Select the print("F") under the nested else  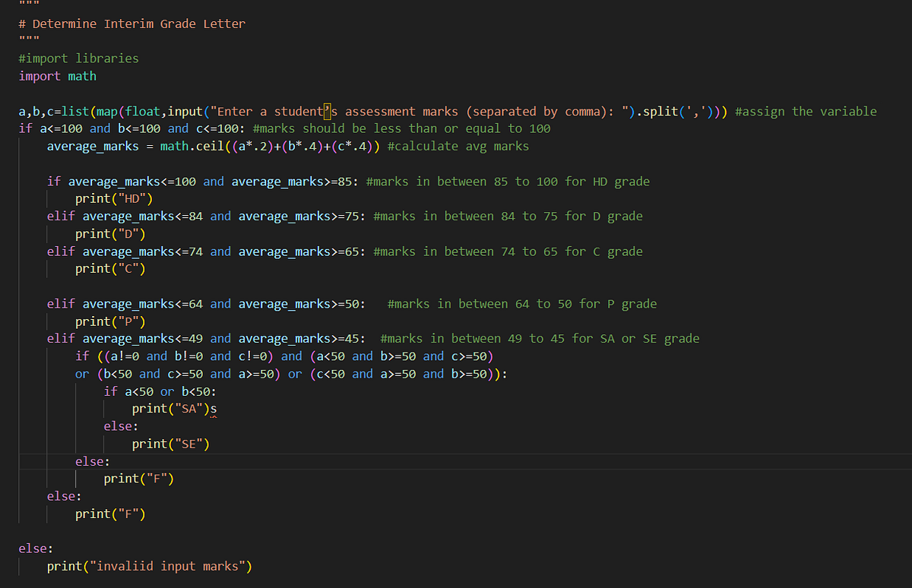click(139, 478)
